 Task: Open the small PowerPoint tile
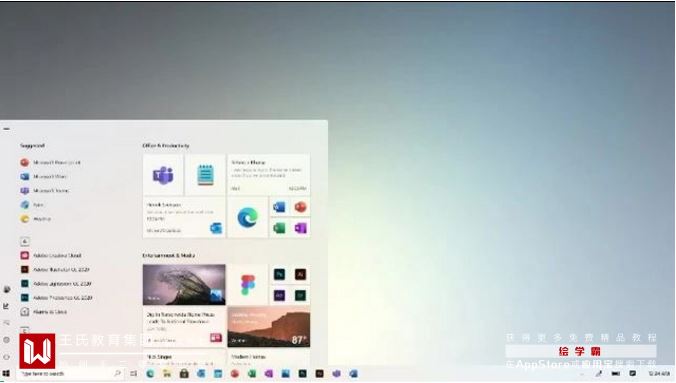pyautogui.click(x=300, y=207)
